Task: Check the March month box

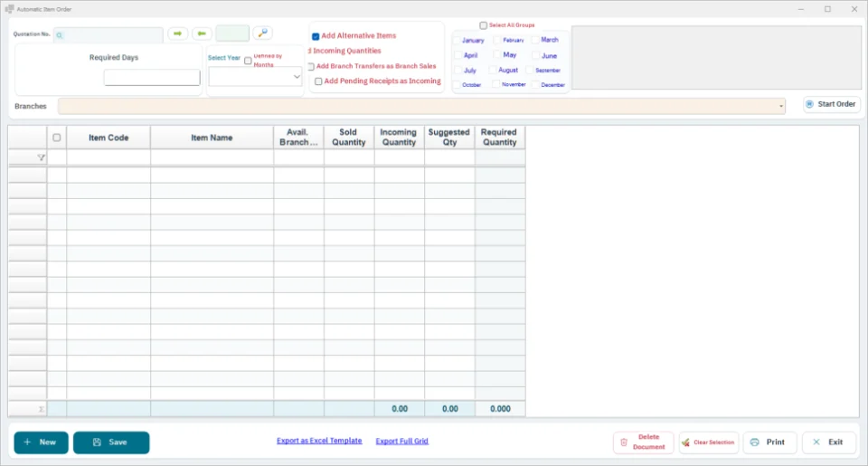Action: click(535, 40)
